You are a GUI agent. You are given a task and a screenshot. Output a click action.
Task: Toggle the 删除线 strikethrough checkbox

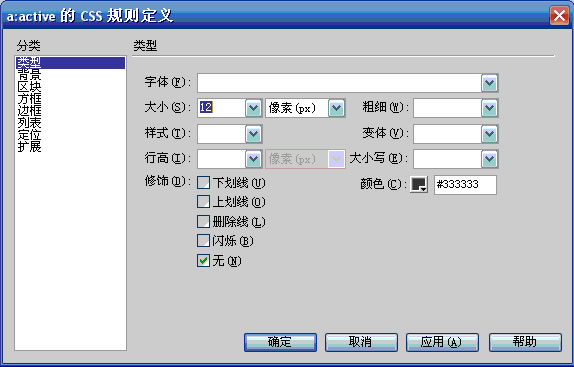(204, 221)
